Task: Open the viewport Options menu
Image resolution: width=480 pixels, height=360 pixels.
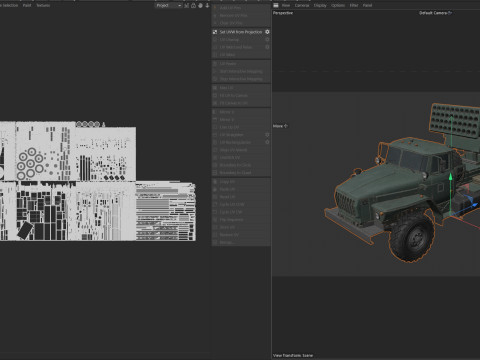Action: [x=338, y=5]
